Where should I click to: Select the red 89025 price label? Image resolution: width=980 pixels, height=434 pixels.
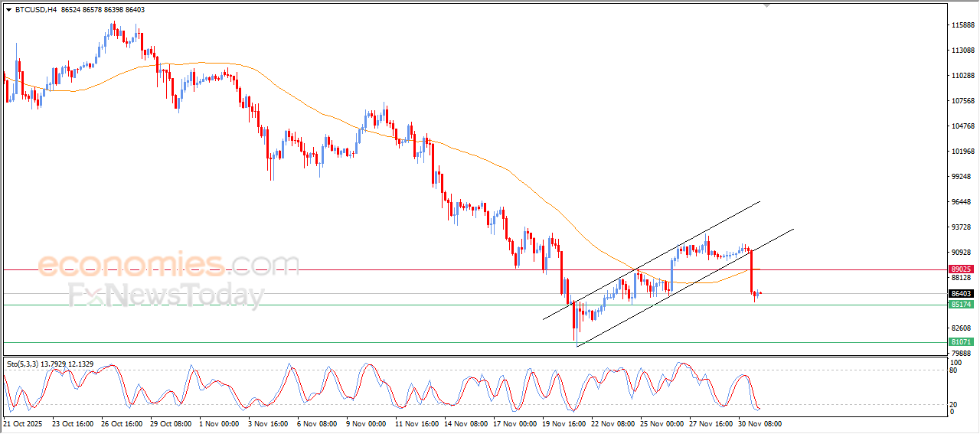pyautogui.click(x=960, y=269)
